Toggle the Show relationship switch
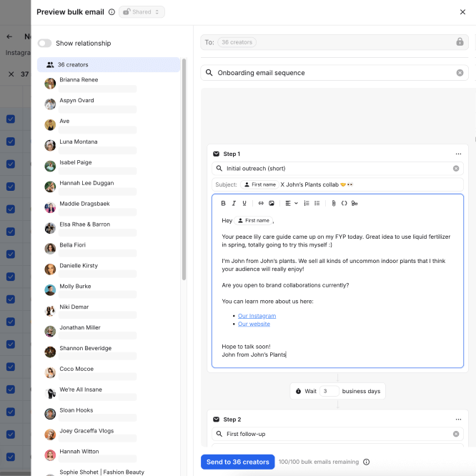The height and width of the screenshot is (476, 476). tap(44, 43)
